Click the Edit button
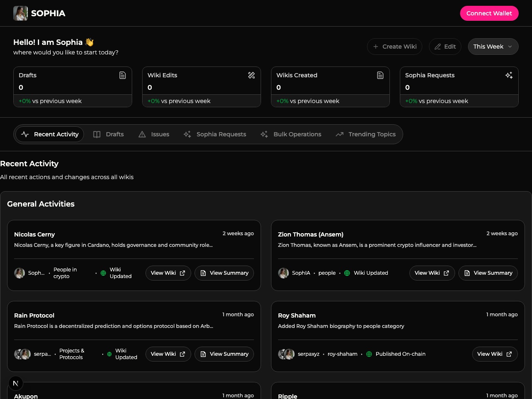This screenshot has width=532, height=399. 446,47
